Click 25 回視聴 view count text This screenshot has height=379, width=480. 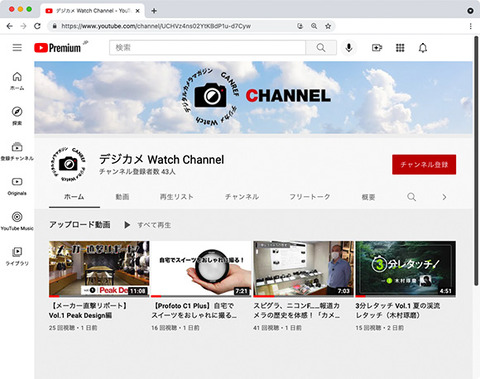pos(62,328)
